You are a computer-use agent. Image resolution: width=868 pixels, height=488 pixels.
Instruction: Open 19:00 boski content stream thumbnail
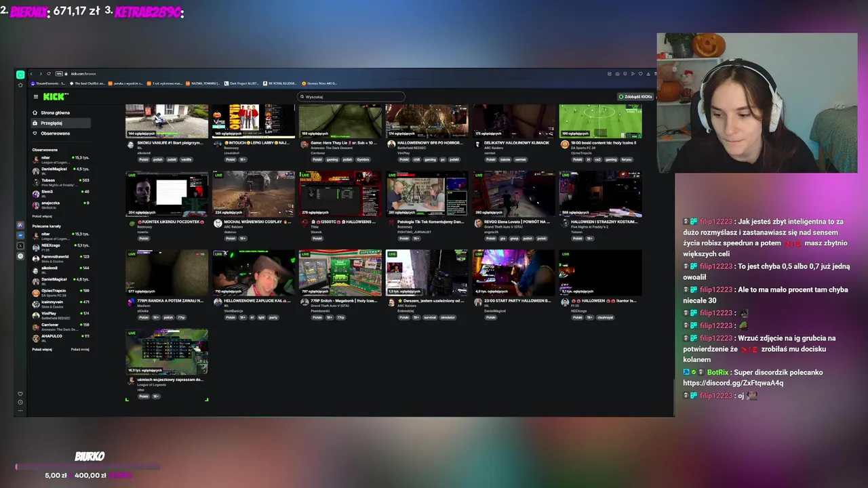(600, 121)
